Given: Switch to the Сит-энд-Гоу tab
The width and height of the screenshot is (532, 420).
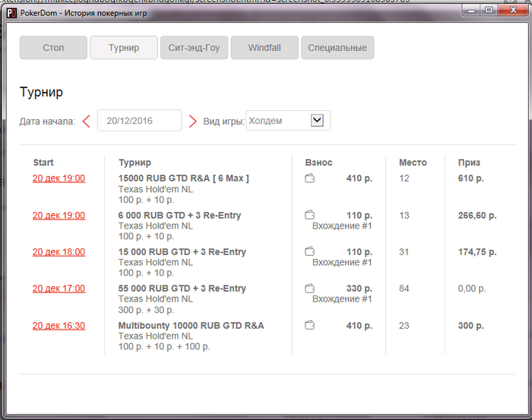Looking at the screenshot, I should 194,48.
